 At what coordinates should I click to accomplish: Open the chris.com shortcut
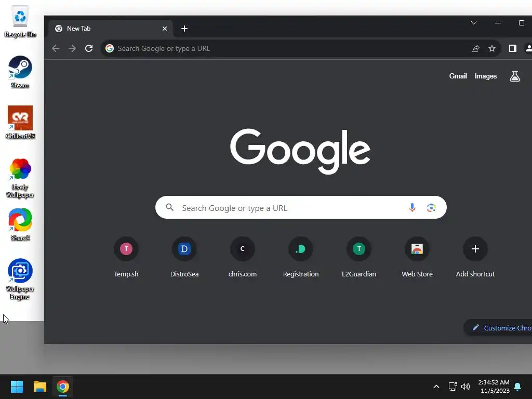243,257
